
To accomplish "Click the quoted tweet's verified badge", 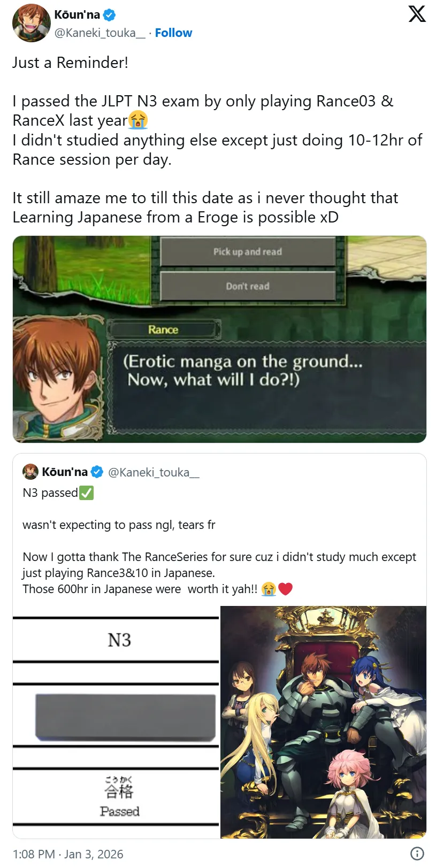I will tap(97, 472).
